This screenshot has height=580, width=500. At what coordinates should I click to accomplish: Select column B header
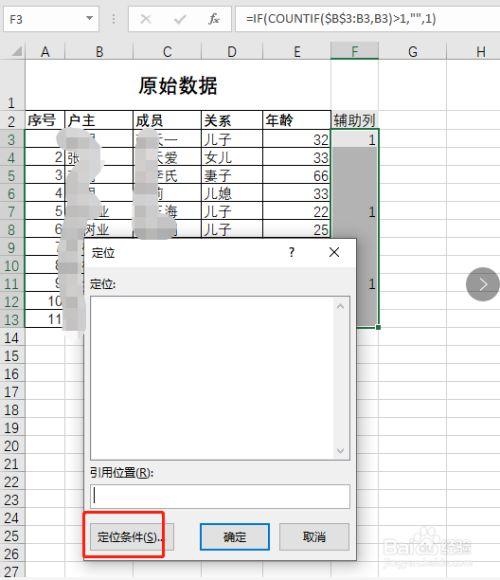coord(99,51)
